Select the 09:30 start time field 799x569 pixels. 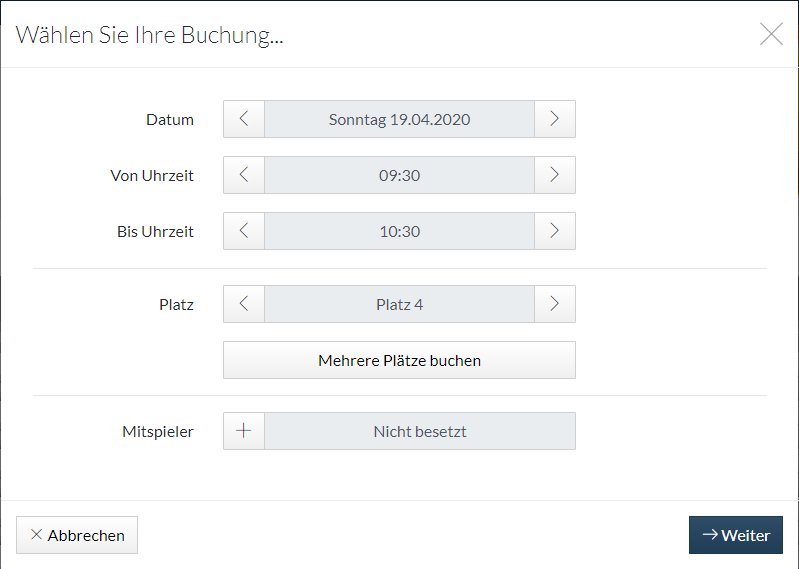[x=400, y=175]
